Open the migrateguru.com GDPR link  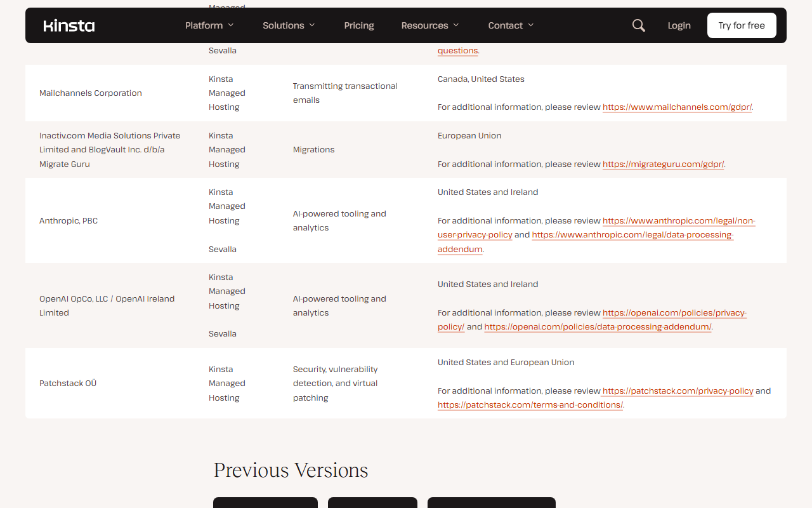click(x=663, y=164)
